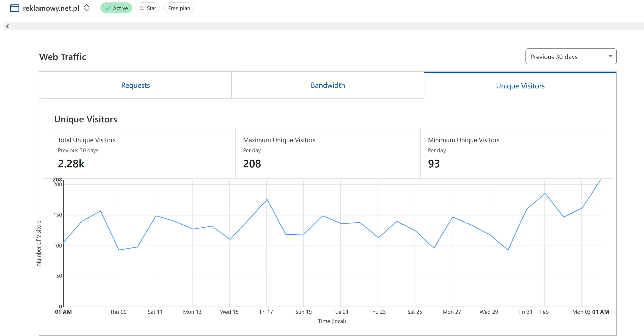
Task: Select the Unique Visitors tab
Action: coord(520,86)
